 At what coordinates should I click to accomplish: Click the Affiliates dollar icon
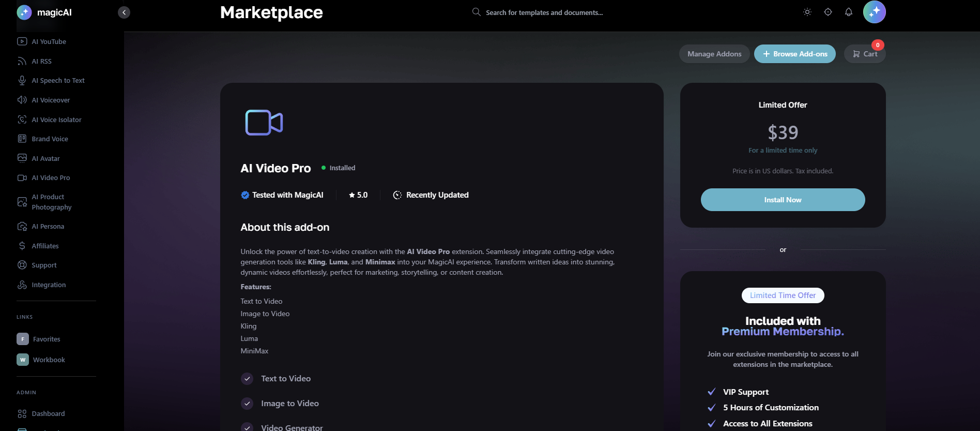point(22,246)
